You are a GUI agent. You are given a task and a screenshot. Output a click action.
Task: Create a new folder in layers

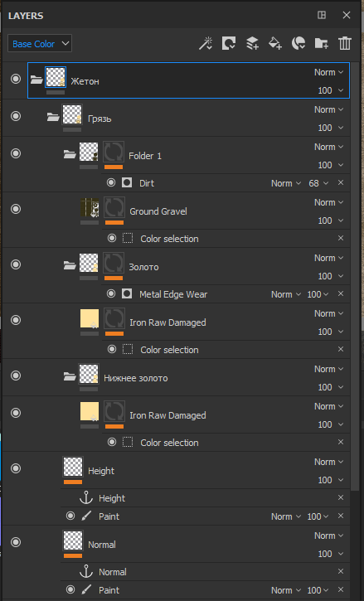pos(322,43)
